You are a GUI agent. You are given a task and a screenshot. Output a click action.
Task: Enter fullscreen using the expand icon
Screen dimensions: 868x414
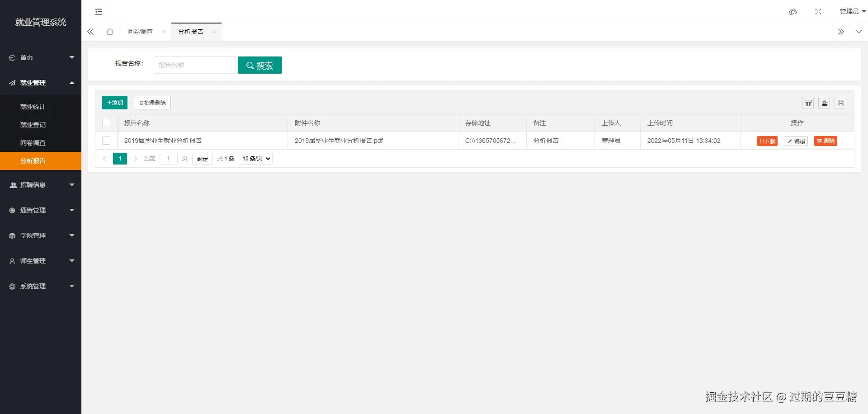pos(818,12)
